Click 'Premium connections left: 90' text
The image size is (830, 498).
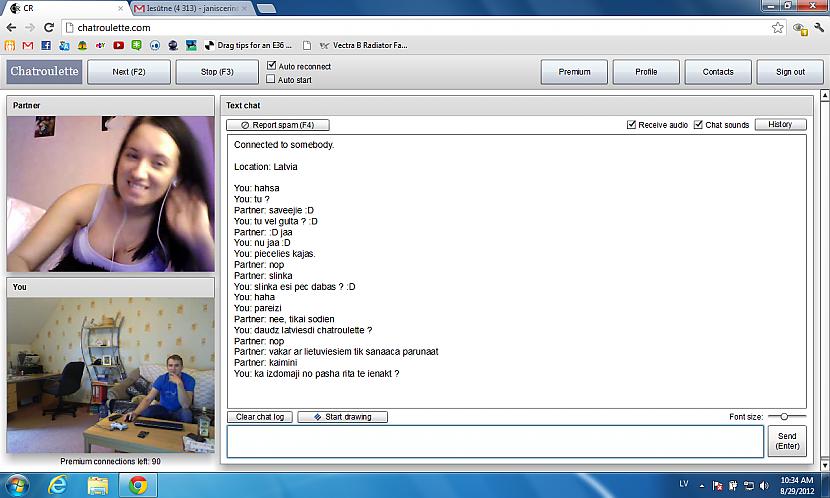(110, 461)
